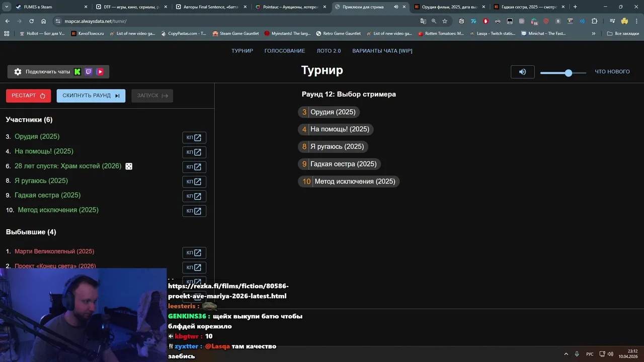This screenshot has height=362, width=644.
Task: Select eliminated Марти Великолепный (2025)
Action: 54,251
